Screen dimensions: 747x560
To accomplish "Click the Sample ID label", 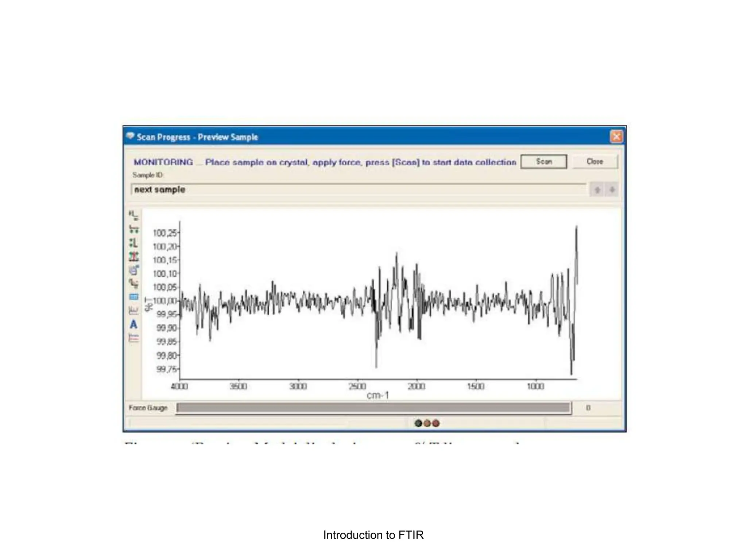I will (x=148, y=175).
